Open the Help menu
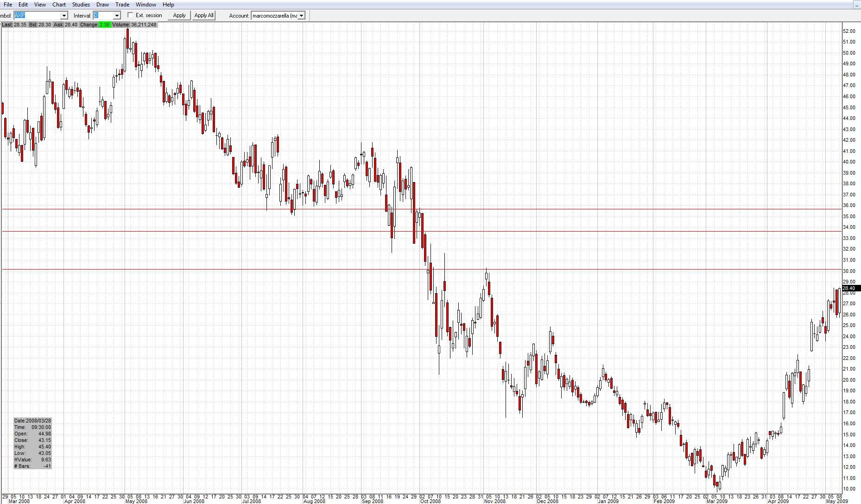This screenshot has width=861, height=504. (x=168, y=5)
